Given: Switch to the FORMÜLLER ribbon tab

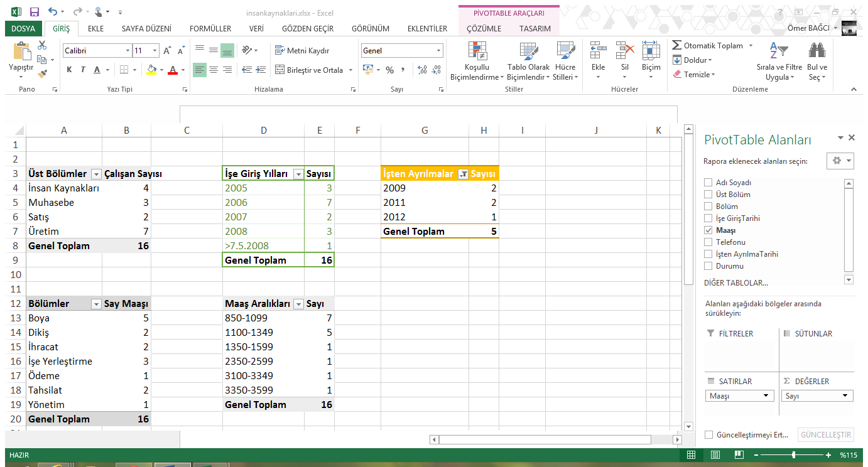Looking at the screenshot, I should coord(210,29).
